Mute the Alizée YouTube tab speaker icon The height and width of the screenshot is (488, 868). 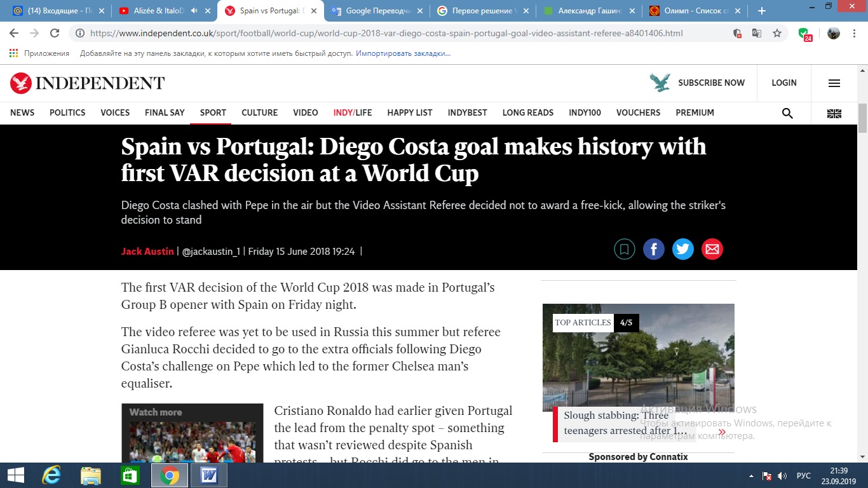pyautogui.click(x=194, y=11)
